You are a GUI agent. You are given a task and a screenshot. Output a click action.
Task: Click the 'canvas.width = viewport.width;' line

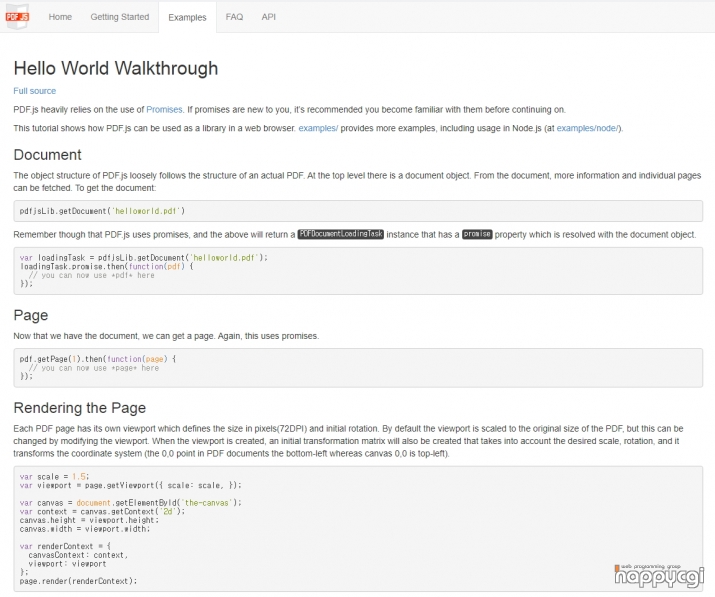point(85,529)
